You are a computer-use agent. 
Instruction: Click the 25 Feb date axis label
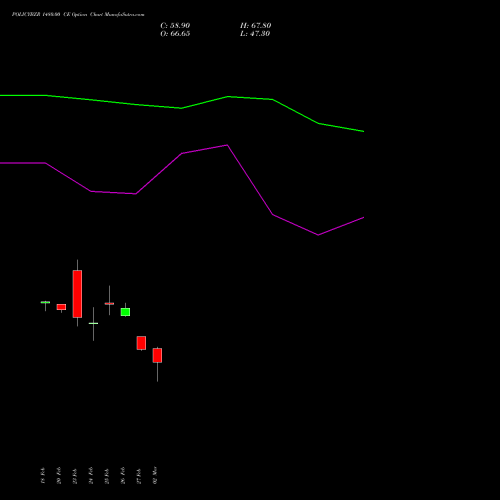pyautogui.click(x=107, y=475)
